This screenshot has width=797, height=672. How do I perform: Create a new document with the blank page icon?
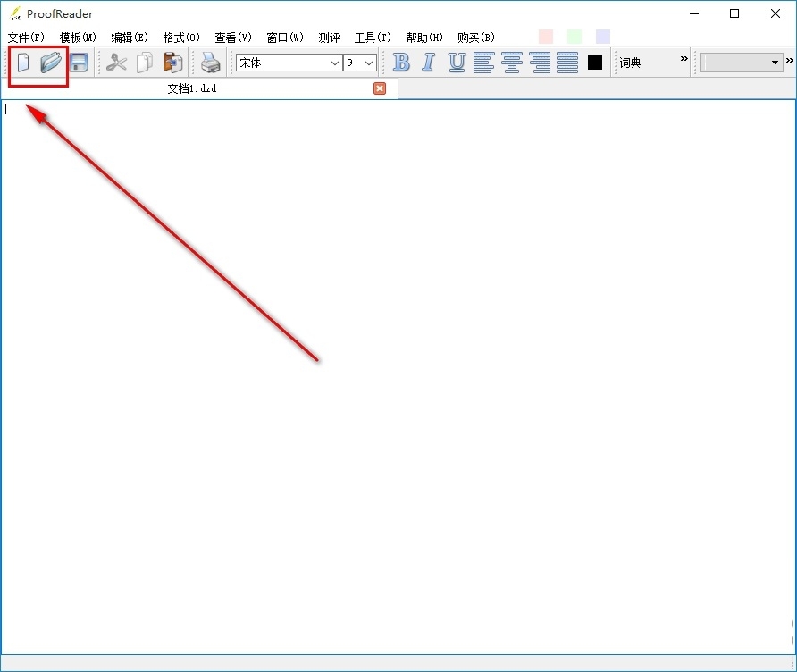[x=23, y=63]
